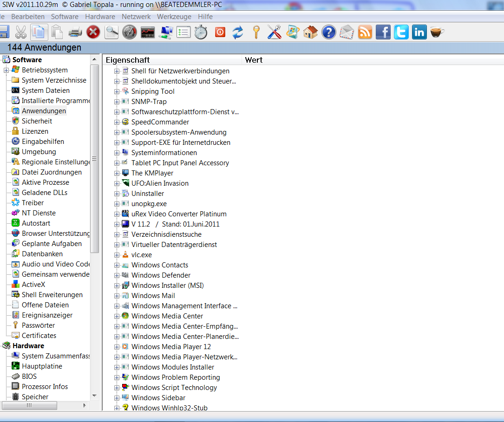Open the Hilfe menu

click(x=205, y=17)
